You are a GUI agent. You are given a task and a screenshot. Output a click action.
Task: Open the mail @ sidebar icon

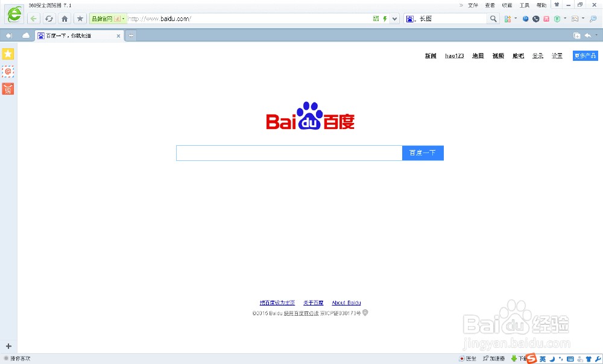(8, 72)
